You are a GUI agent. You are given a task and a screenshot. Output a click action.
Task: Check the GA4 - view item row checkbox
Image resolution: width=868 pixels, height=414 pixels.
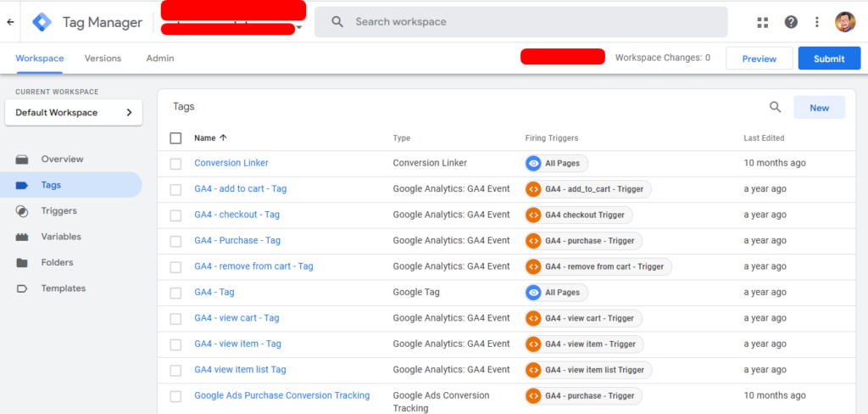point(175,344)
